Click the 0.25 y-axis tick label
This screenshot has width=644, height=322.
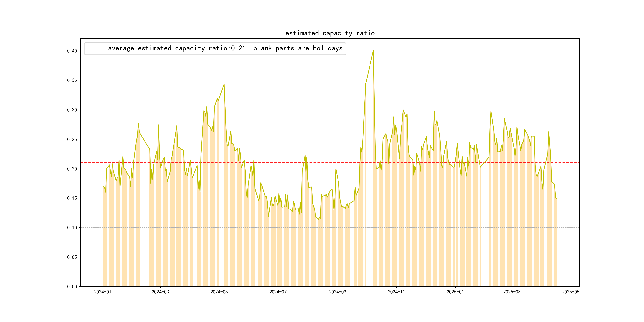72,139
